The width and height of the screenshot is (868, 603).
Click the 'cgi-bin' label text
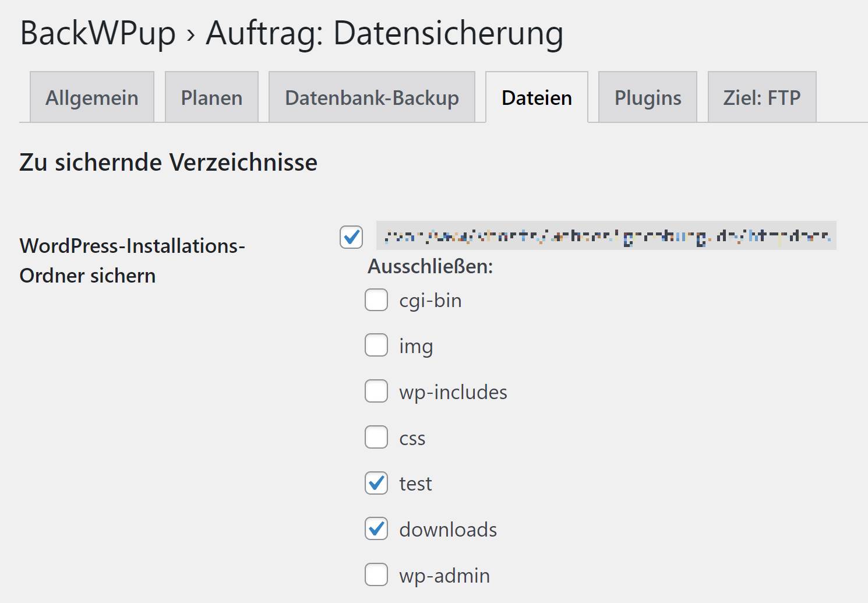[x=431, y=301]
